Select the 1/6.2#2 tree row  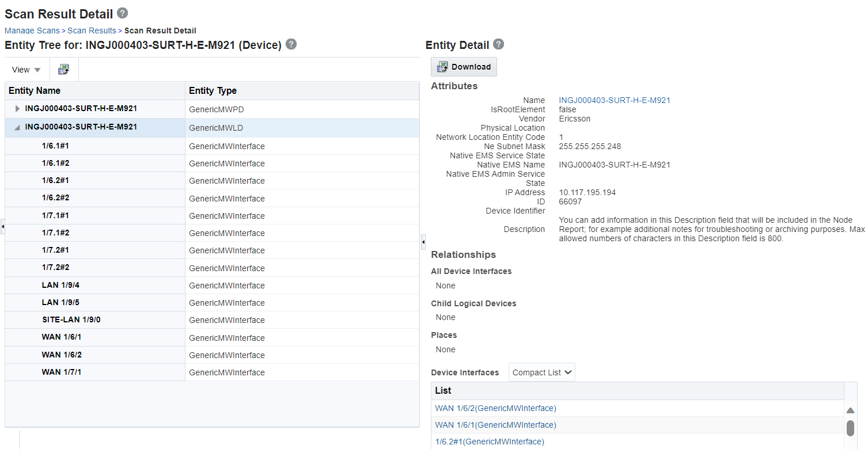tap(212, 199)
